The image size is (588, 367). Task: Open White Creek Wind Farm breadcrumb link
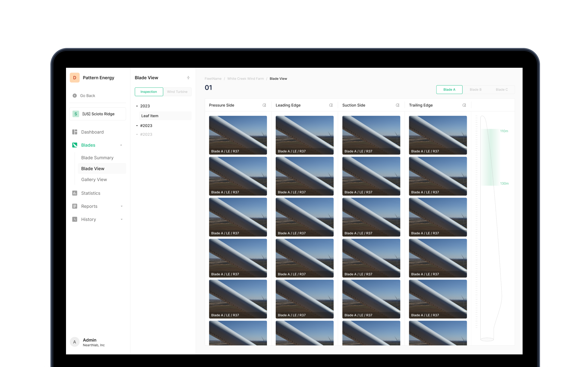click(x=245, y=79)
